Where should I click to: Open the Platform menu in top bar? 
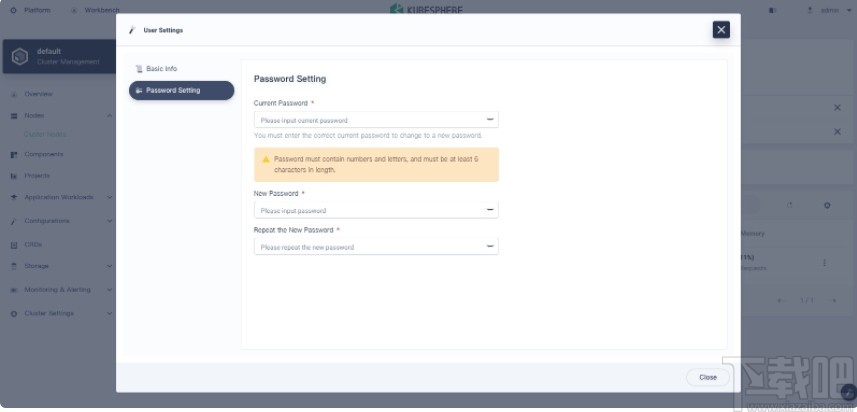tap(37, 10)
